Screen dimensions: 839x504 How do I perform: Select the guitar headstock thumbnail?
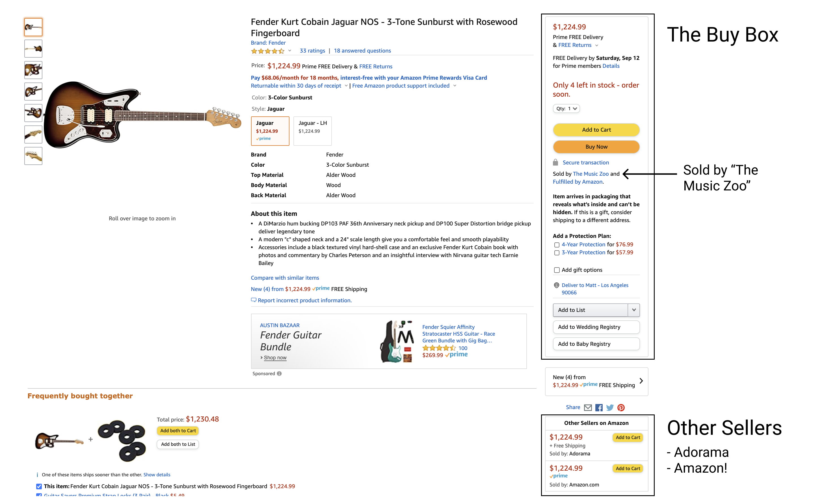pos(33,134)
